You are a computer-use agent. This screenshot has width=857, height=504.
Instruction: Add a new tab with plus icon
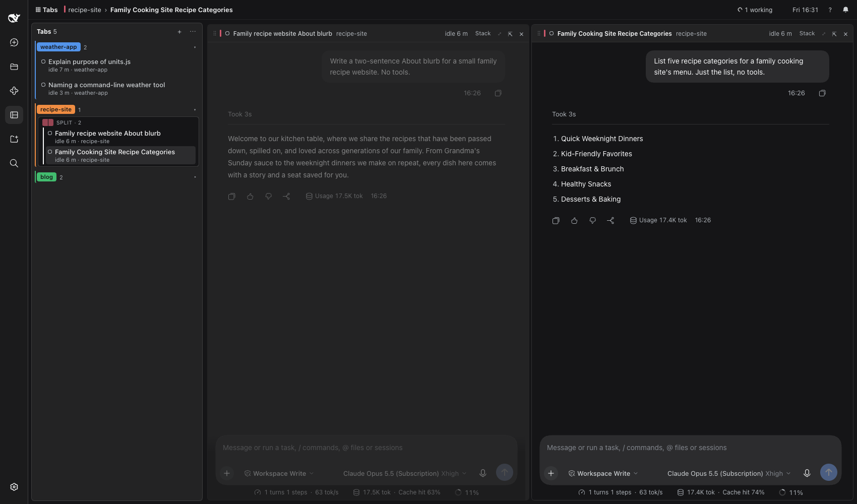[179, 32]
